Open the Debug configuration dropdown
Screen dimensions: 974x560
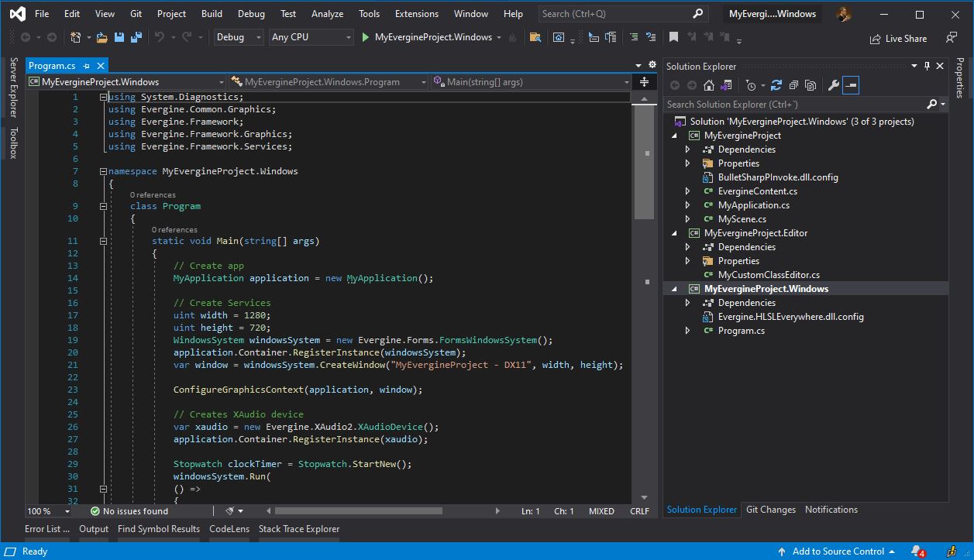coord(238,37)
